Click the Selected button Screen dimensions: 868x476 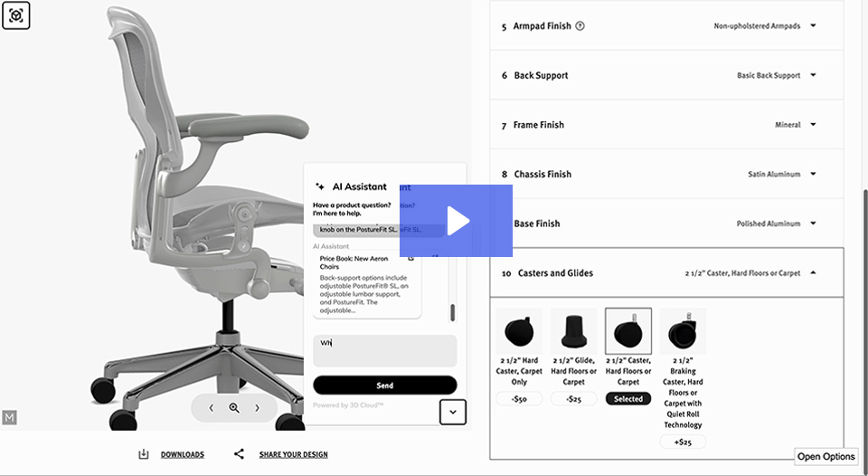point(628,399)
